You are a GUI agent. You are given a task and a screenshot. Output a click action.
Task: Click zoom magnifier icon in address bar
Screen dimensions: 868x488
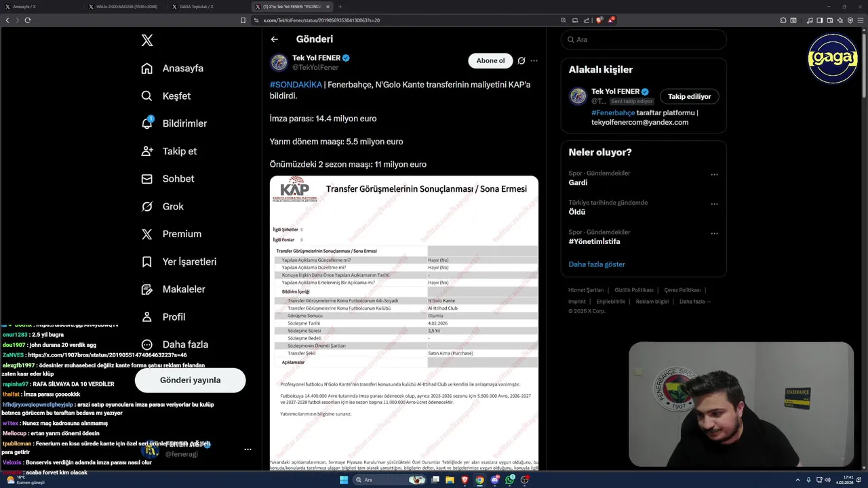[563, 20]
